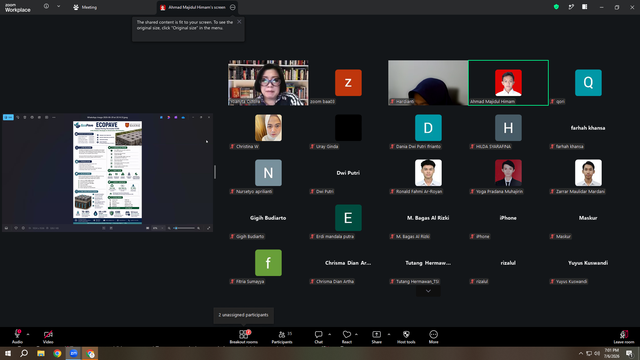Image resolution: width=640 pixels, height=360 pixels.
Task: Expand chat options arrow beside Chat
Action: [329, 334]
